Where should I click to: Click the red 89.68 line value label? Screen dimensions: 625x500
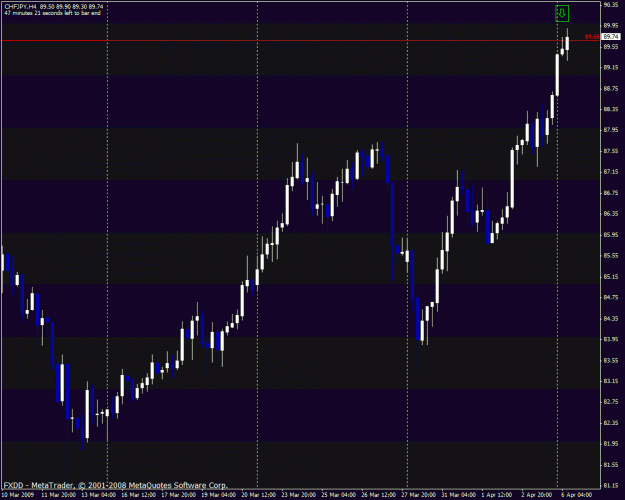coord(592,37)
